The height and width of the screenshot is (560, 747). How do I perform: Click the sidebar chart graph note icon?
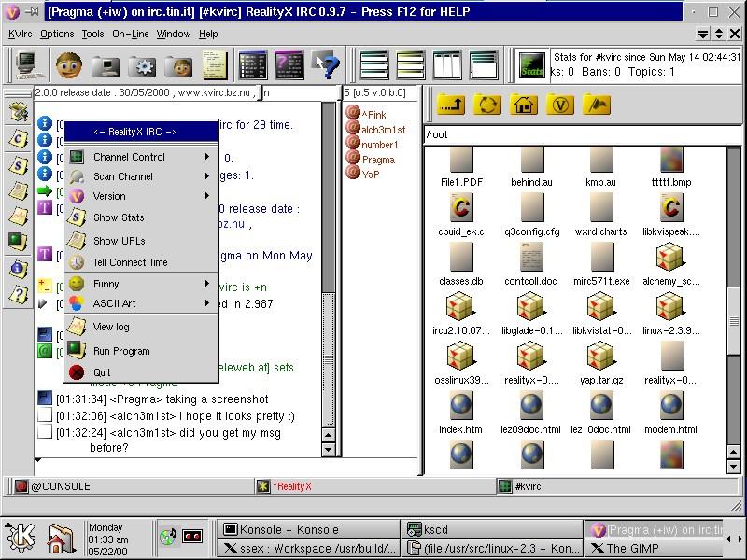(x=18, y=217)
